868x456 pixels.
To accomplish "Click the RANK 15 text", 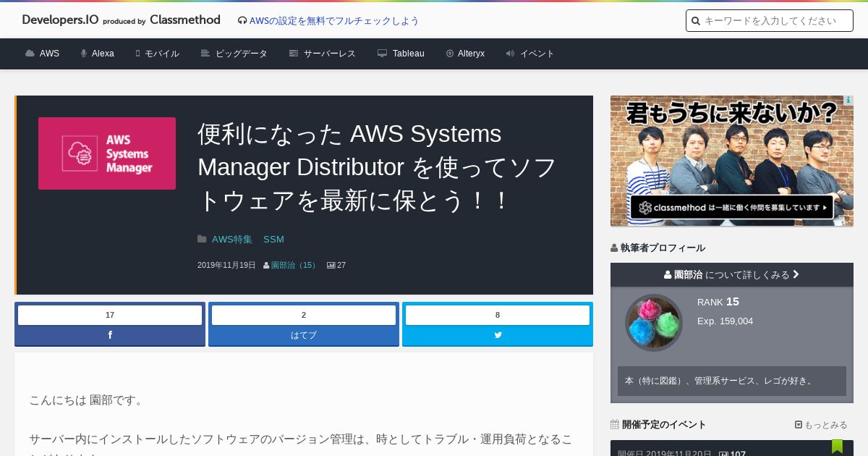I will point(718,302).
